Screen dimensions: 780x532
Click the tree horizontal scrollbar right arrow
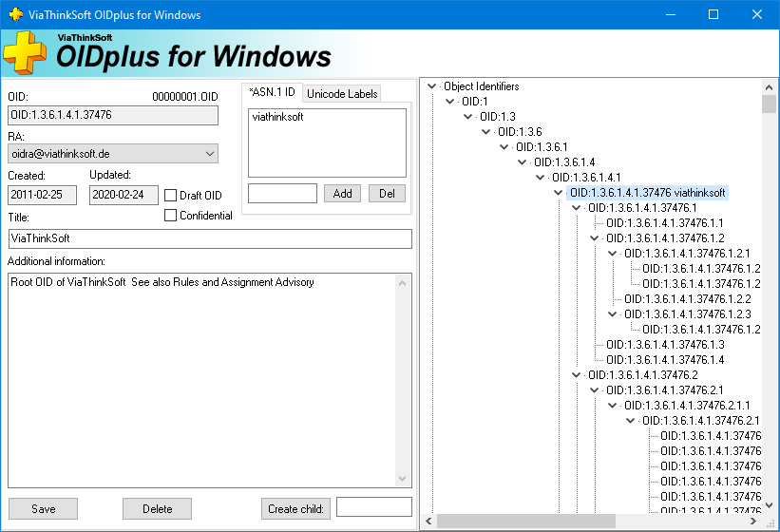[753, 521]
